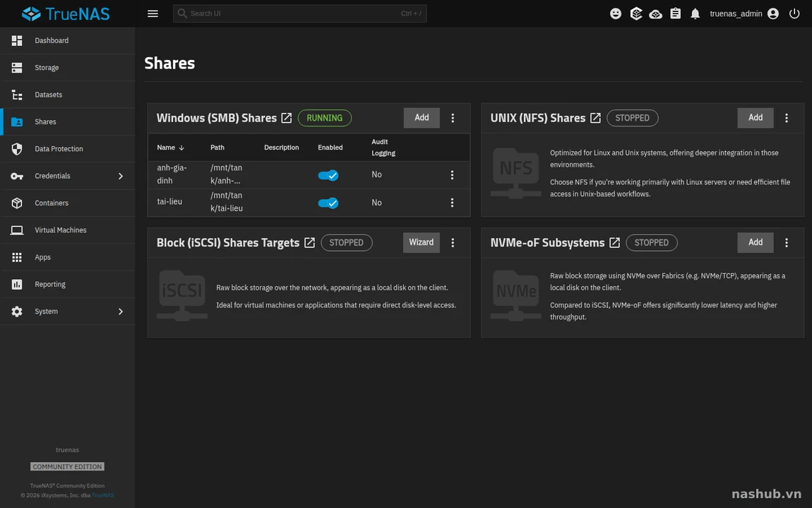Open Virtual Machines in the sidebar
This screenshot has height=508, width=812.
point(68,230)
